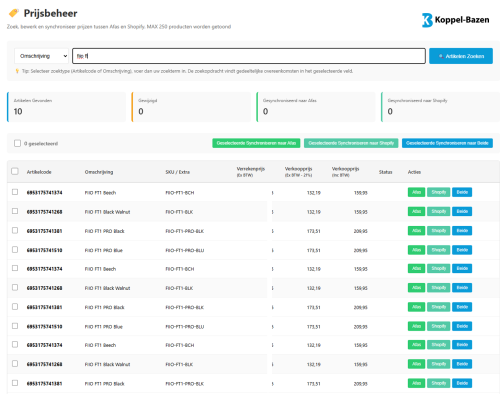Screen dimensions: 500x394
Task: Tick checkbox for first FIIO FT1 PRO Blue row
Action: click(15, 250)
